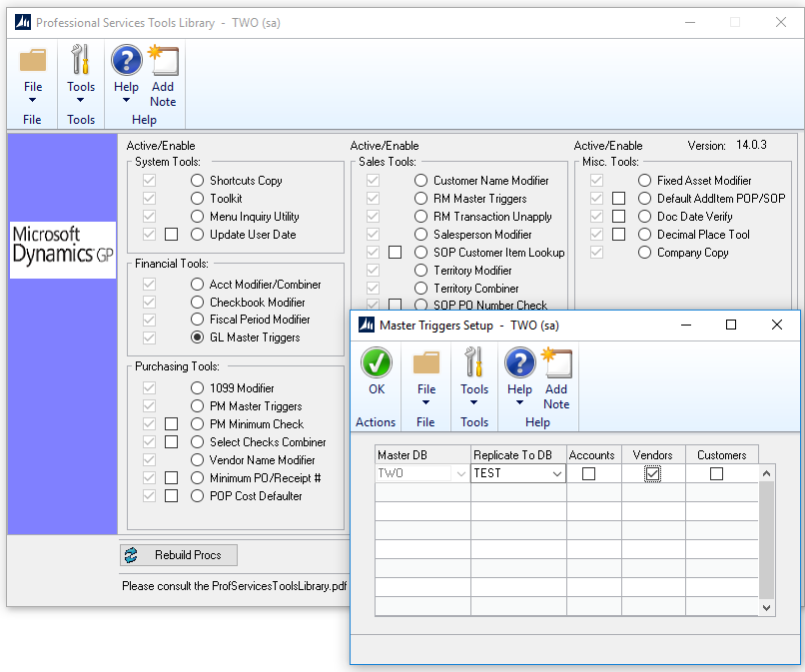
Task: Close the Master Triggers Setup window
Action: pyautogui.click(x=777, y=325)
